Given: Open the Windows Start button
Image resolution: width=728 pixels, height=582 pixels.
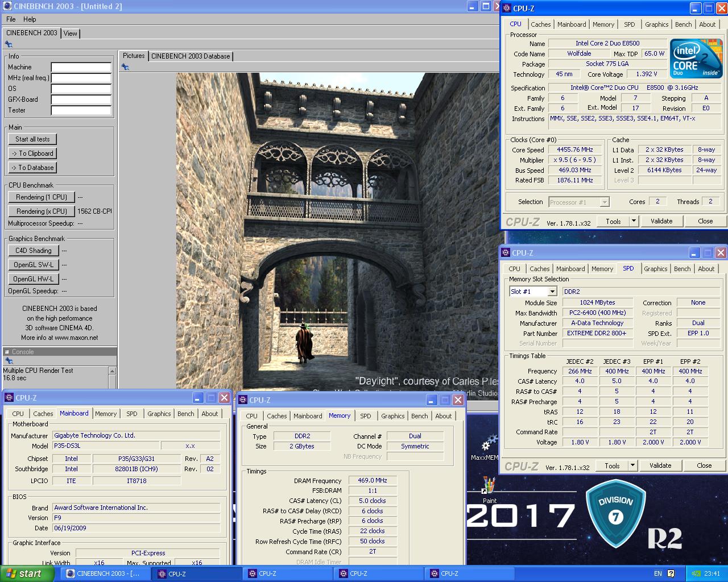Looking at the screenshot, I should click(x=27, y=573).
